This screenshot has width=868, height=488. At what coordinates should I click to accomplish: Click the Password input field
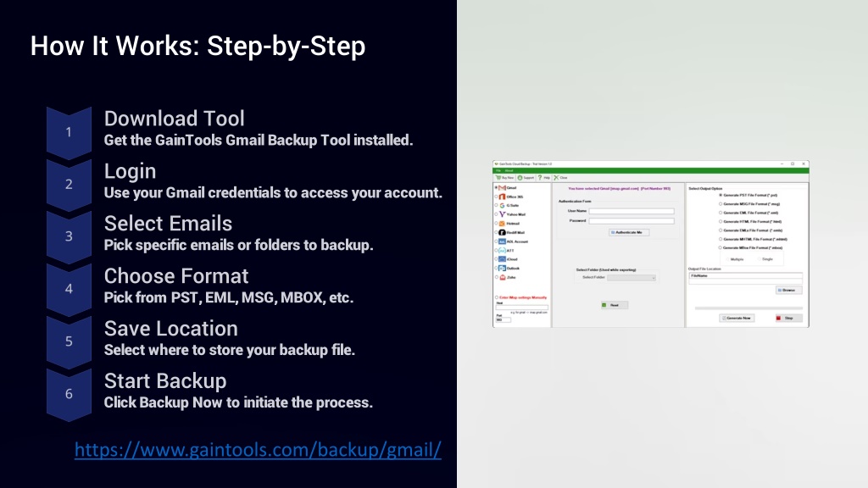[632, 221]
